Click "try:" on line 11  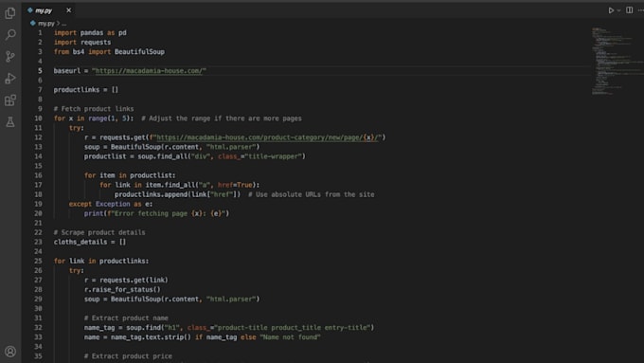(77, 128)
